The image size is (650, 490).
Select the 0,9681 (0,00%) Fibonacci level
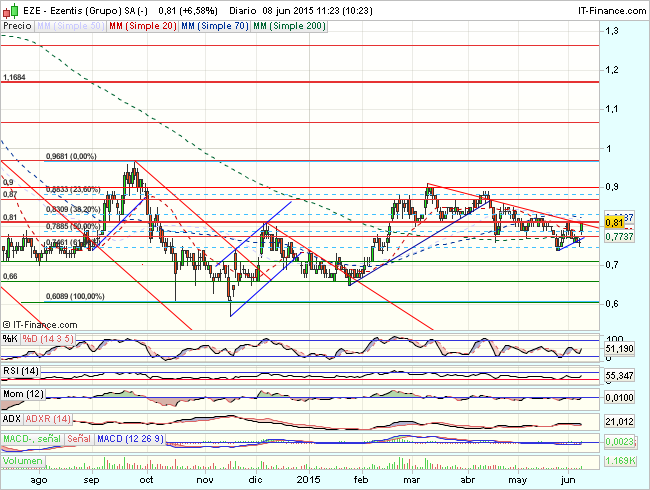(71, 156)
